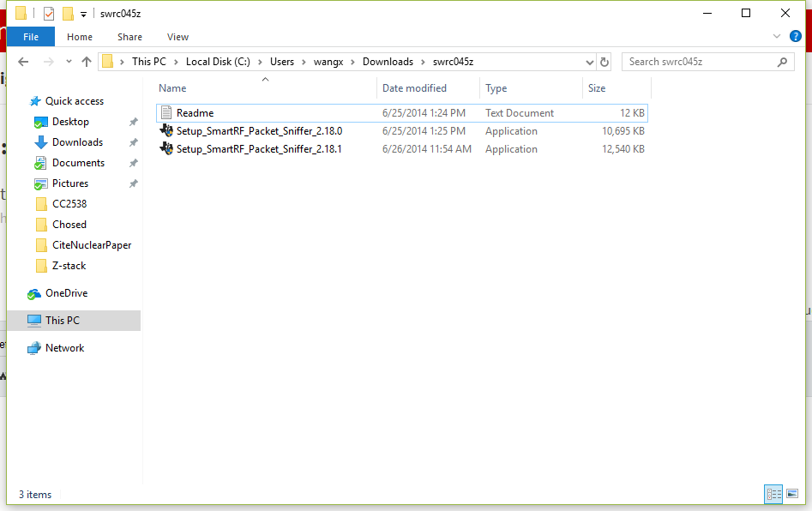
Task: Open the Customize Quick Access Toolbar dropdown
Action: tap(83, 15)
